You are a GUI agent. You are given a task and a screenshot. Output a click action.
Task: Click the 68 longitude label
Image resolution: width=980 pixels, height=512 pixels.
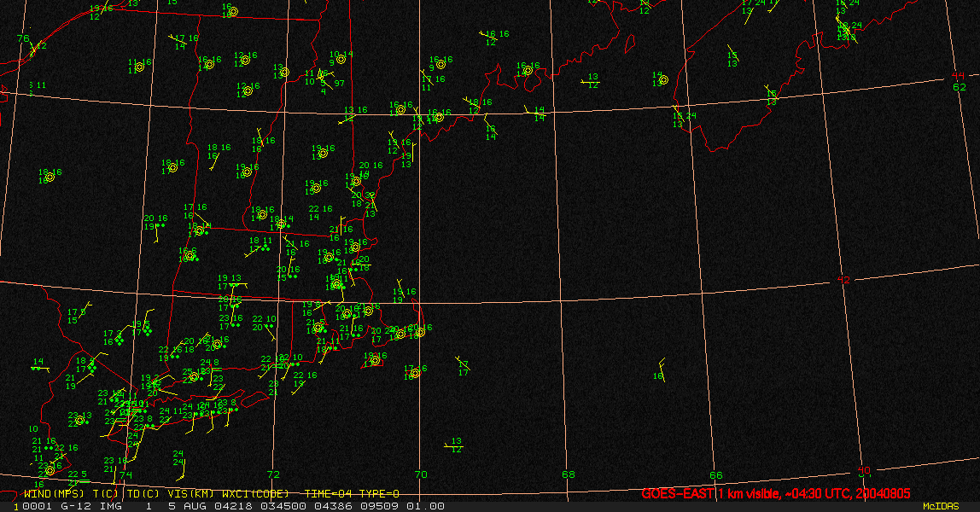click(x=569, y=474)
